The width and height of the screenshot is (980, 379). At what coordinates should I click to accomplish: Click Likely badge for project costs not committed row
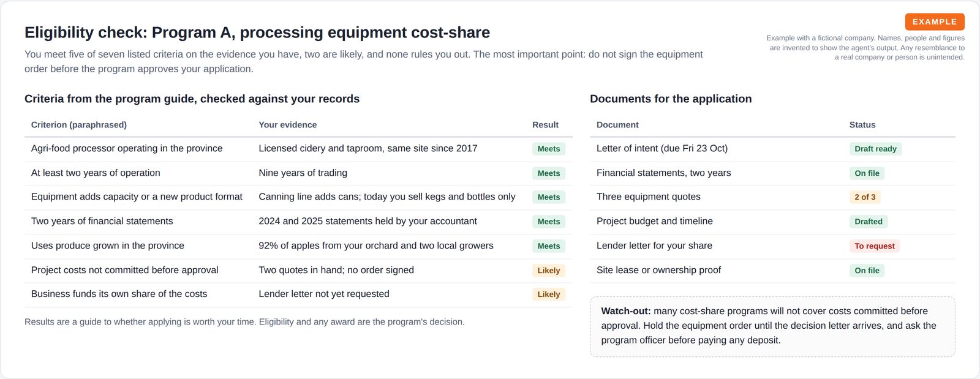[x=549, y=271]
